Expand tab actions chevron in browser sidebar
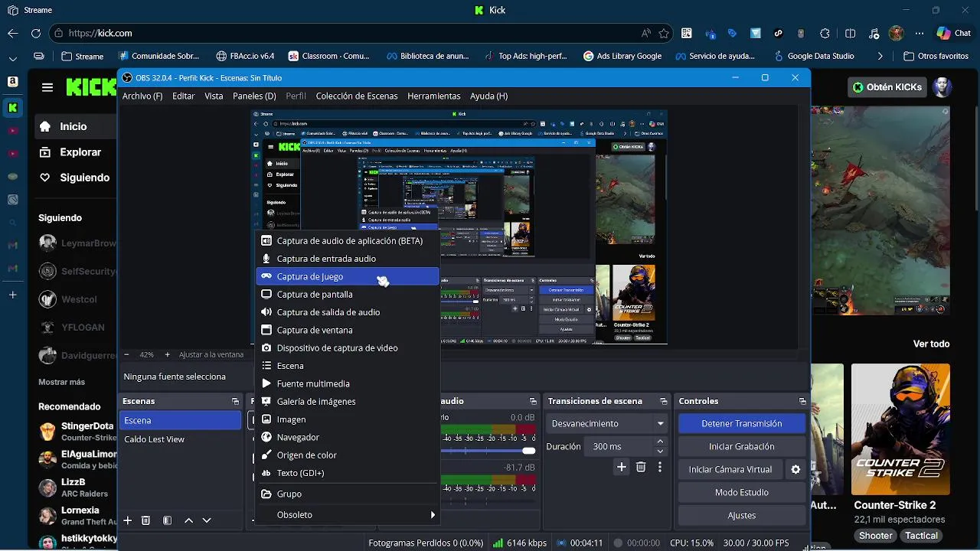Image resolution: width=980 pixels, height=551 pixels. 13,57
